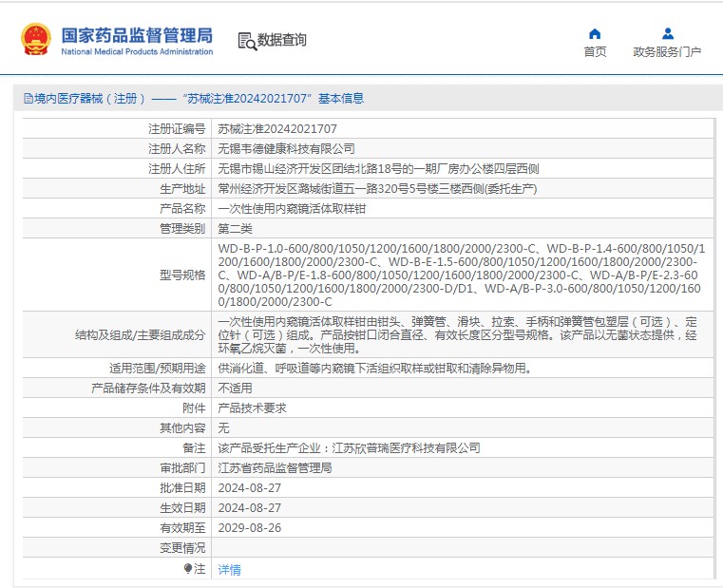Click the 批准日期 row label
Viewport: 723px width, 588px height.
(x=182, y=488)
